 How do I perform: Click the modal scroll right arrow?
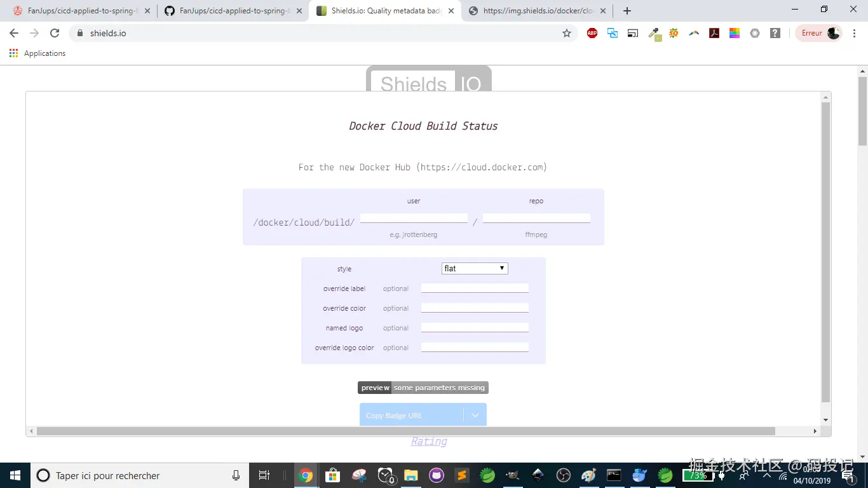[x=815, y=431]
